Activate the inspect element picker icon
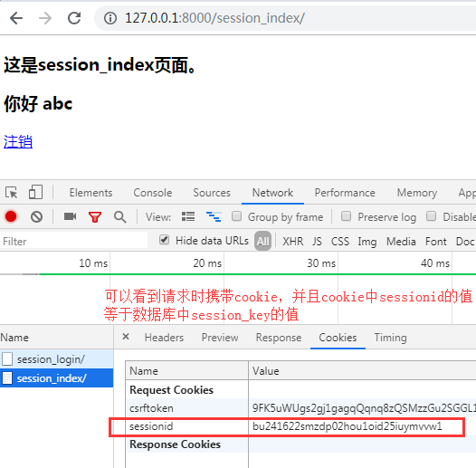The height and width of the screenshot is (468, 476). [12, 193]
